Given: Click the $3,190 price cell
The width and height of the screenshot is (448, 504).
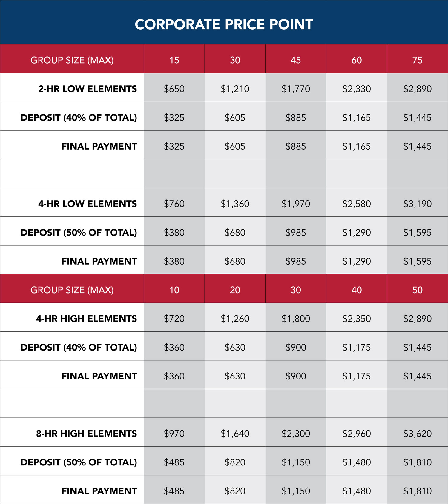Looking at the screenshot, I should point(417,204).
